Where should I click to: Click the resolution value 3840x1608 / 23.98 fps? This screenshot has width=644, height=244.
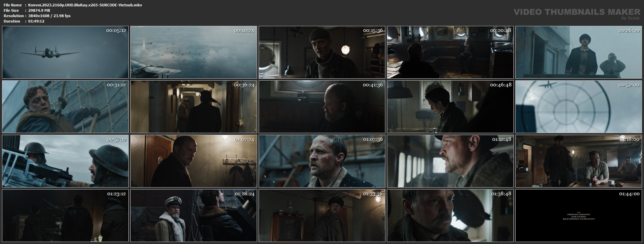[49, 16]
